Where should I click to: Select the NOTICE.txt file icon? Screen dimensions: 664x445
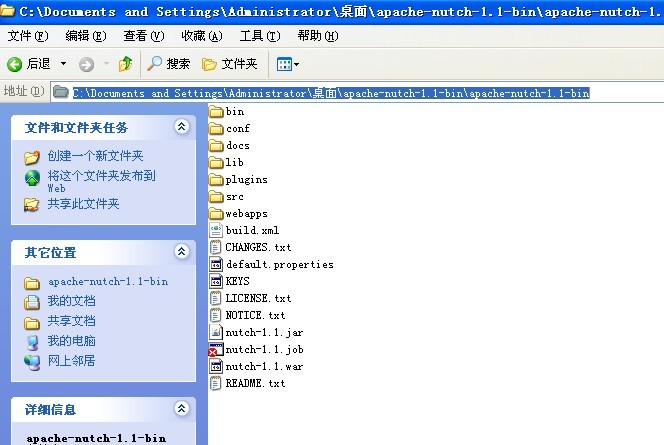(216, 315)
